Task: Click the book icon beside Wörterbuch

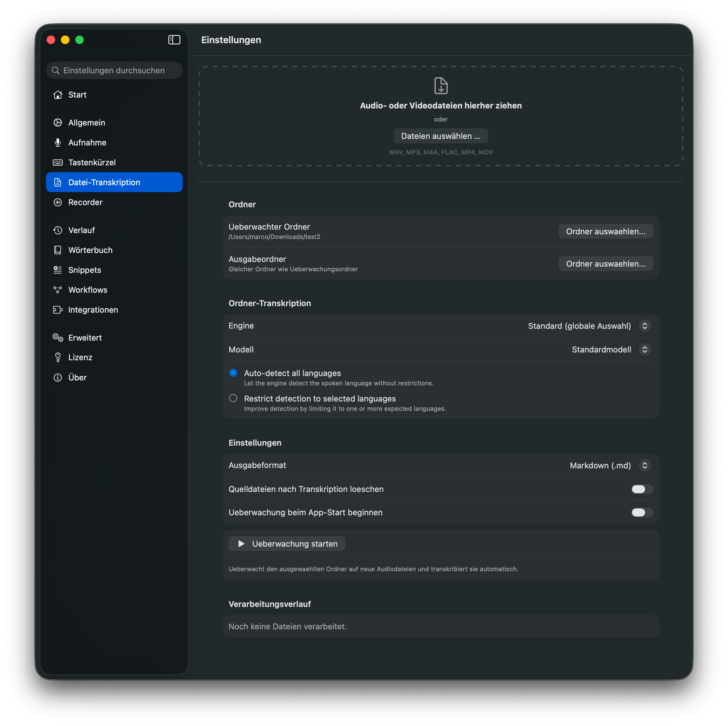Action: click(58, 250)
